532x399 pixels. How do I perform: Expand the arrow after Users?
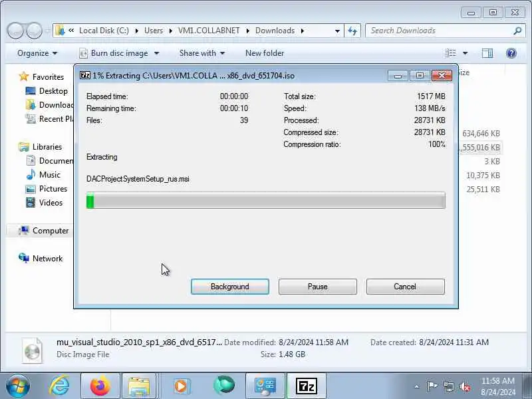(170, 31)
